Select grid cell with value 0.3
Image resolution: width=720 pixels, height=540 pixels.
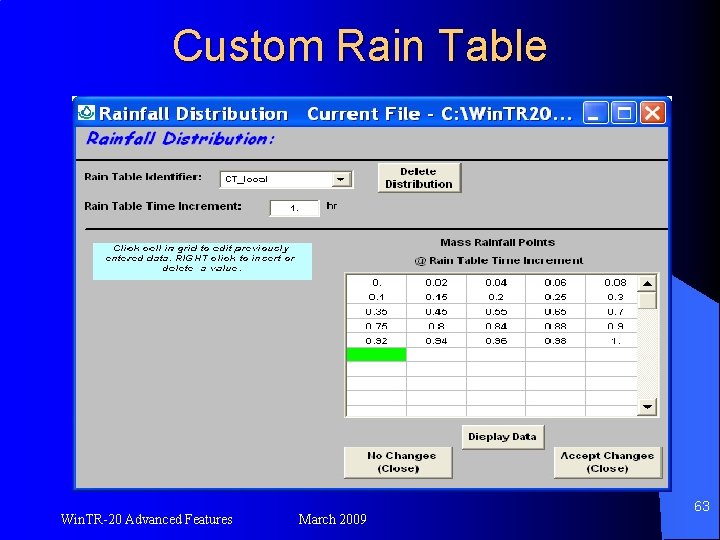(x=611, y=297)
